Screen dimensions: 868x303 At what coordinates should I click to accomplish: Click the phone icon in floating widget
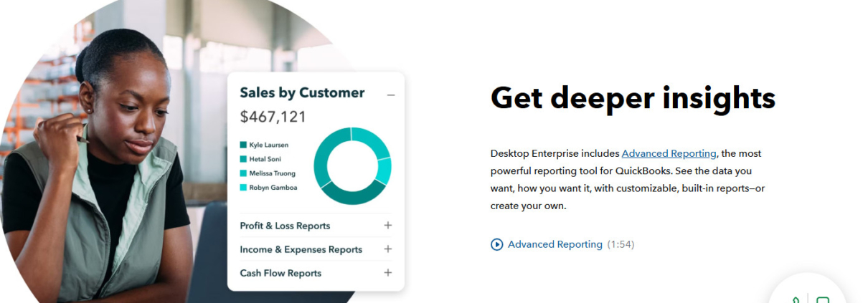coord(795,300)
